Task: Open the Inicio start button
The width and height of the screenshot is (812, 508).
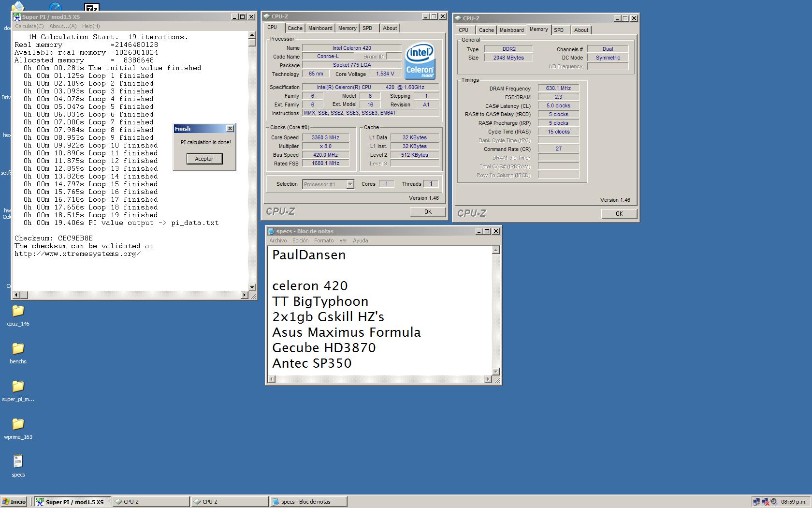Action: click(x=14, y=502)
